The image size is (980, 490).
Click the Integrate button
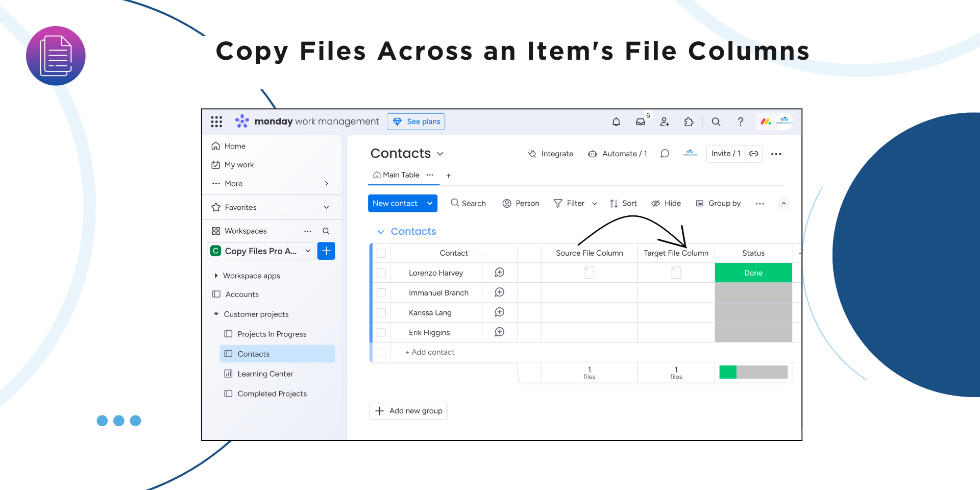point(550,154)
